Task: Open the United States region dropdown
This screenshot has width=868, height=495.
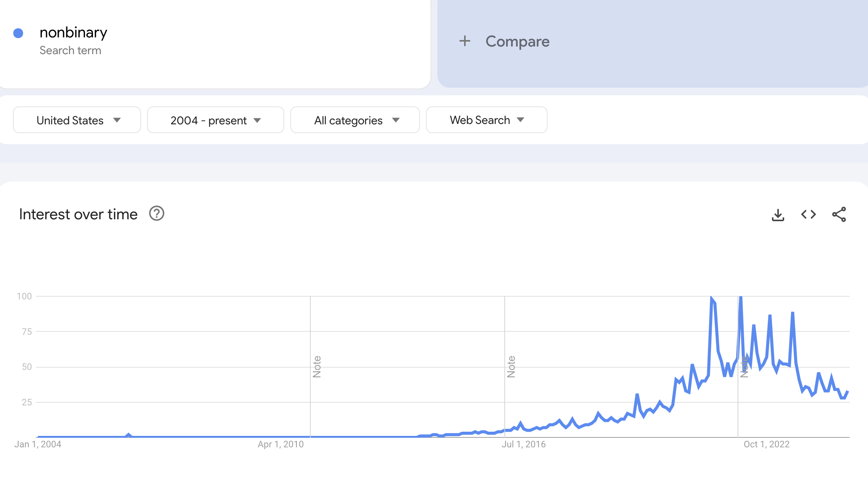Action: click(x=77, y=120)
